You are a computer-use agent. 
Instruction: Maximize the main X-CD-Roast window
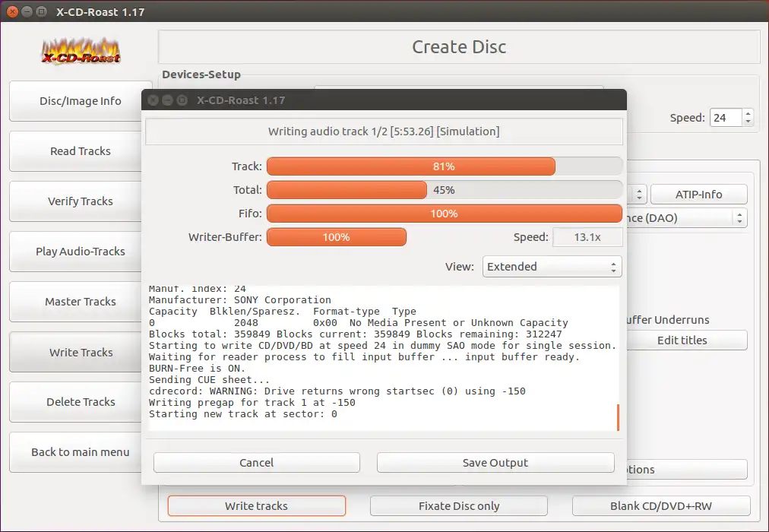coord(42,11)
